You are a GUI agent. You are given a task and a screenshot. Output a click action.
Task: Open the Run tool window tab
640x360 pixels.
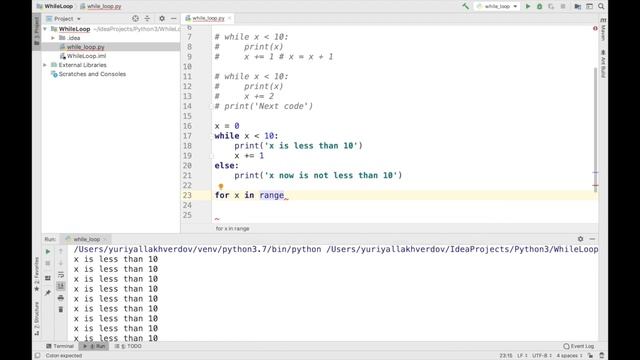tap(94, 346)
